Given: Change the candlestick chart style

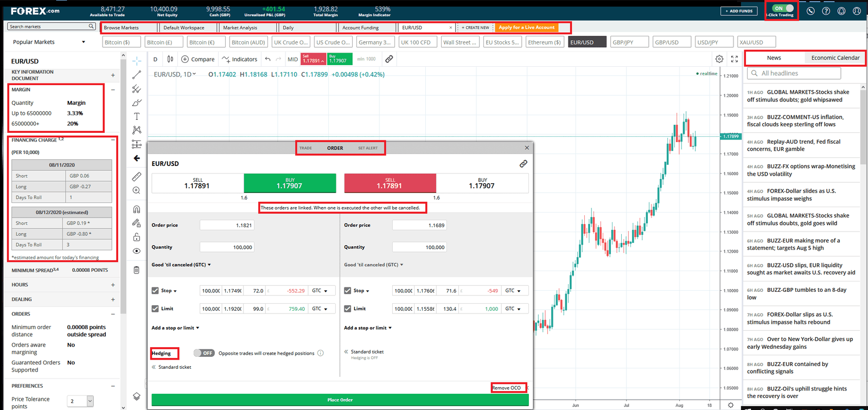Looking at the screenshot, I should tap(170, 59).
